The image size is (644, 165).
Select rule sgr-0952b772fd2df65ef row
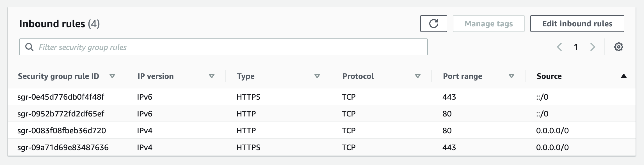61,114
